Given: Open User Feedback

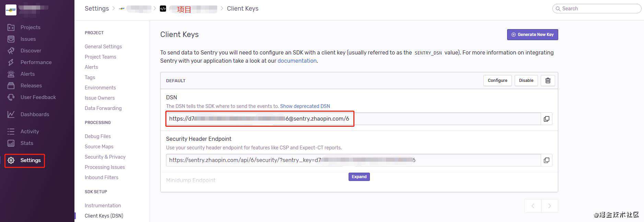Looking at the screenshot, I should click(x=38, y=97).
